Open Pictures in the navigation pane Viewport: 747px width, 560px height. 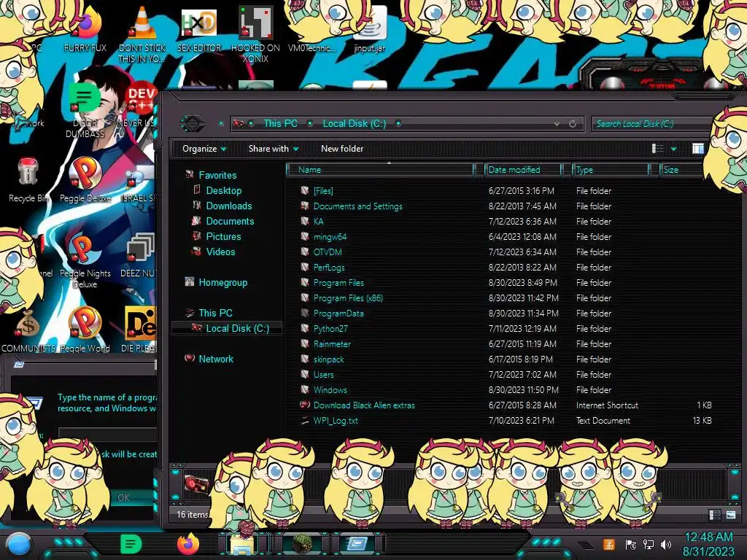(x=223, y=237)
